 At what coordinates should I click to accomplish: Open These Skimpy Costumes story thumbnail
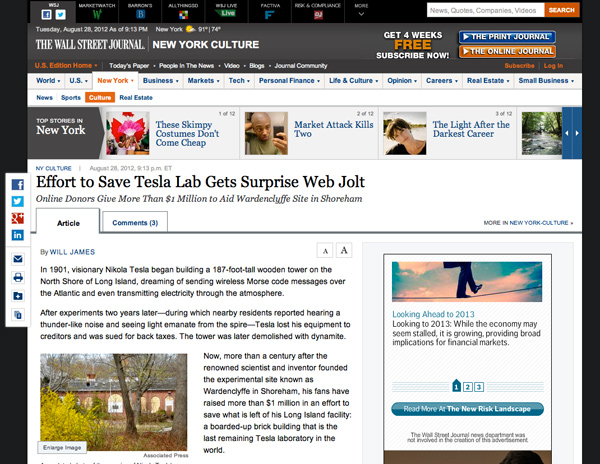pyautogui.click(x=128, y=133)
